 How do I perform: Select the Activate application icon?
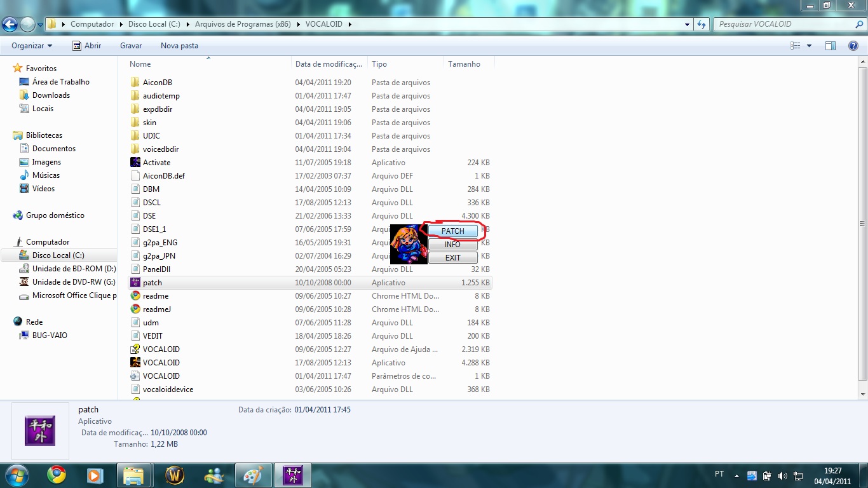[x=135, y=162]
